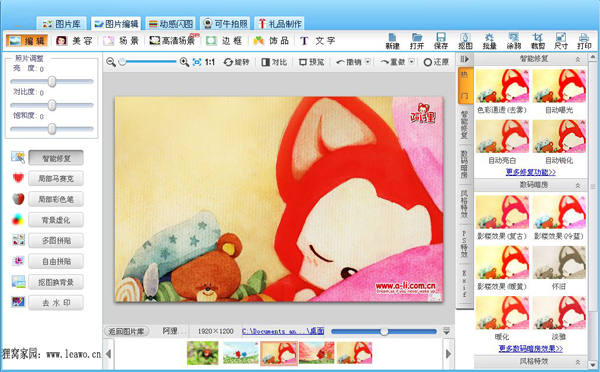Click the 去水印 watermark removal button
This screenshot has height=372, width=600.
click(56, 302)
